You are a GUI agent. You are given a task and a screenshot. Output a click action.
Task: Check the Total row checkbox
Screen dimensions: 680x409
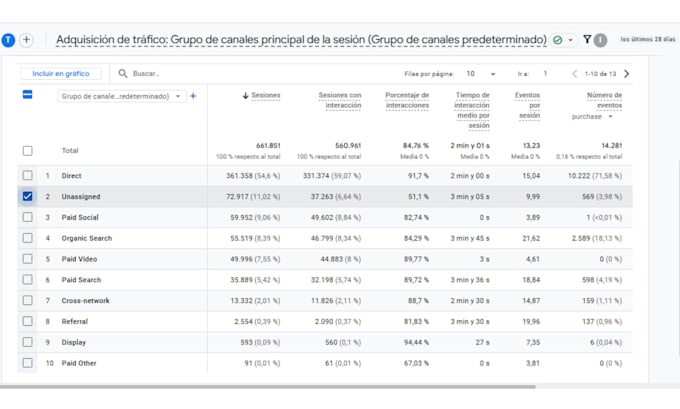27,151
